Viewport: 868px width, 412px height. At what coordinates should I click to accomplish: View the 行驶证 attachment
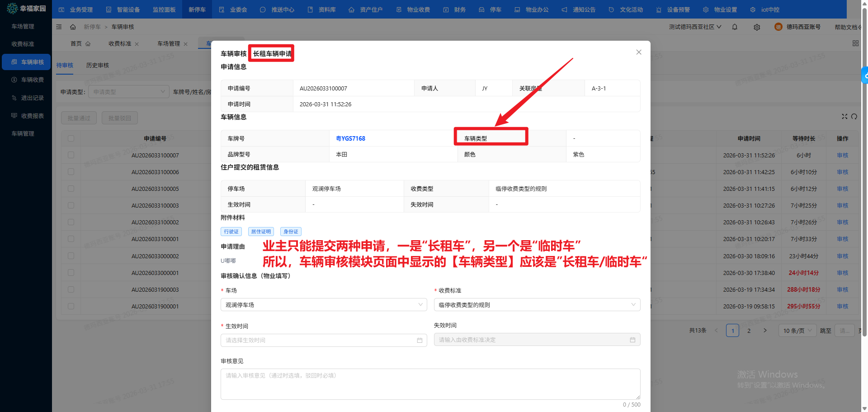tap(231, 231)
